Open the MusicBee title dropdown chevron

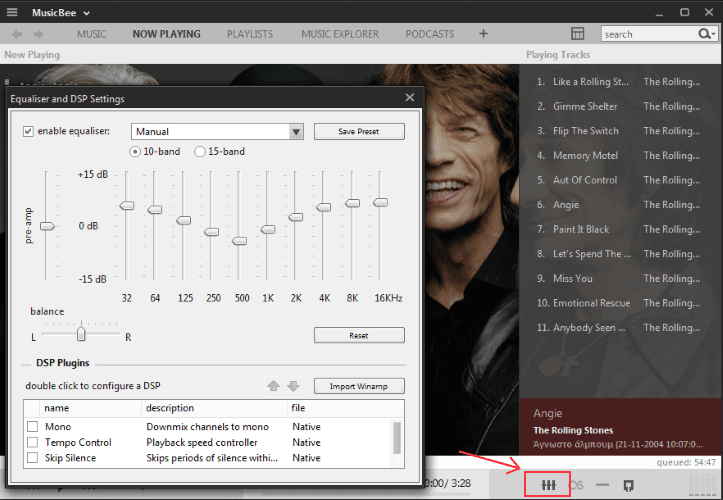click(86, 13)
